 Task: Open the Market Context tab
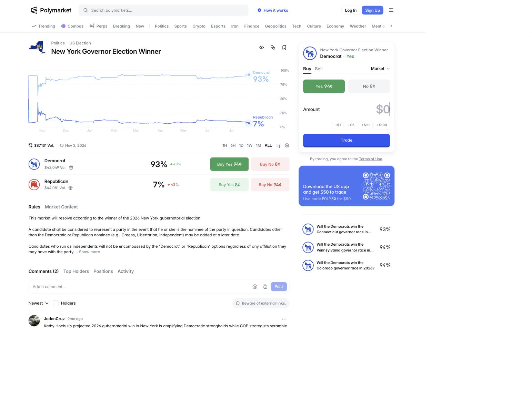point(61,207)
